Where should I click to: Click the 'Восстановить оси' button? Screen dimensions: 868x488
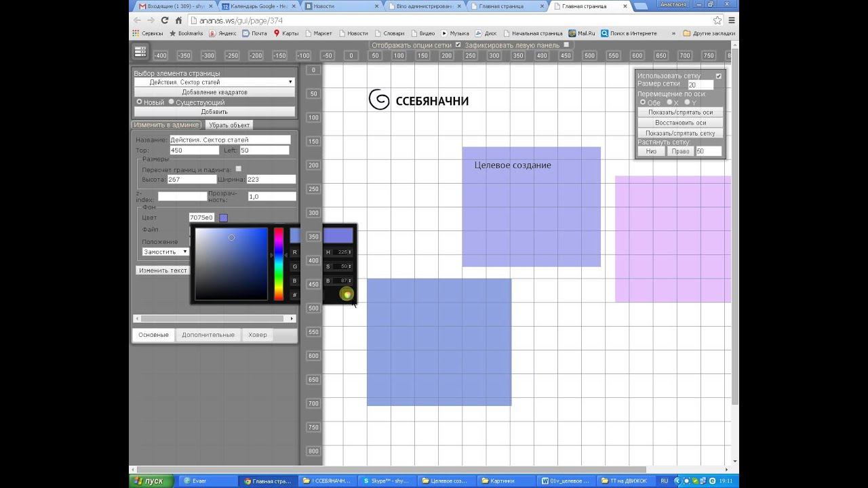tap(680, 123)
